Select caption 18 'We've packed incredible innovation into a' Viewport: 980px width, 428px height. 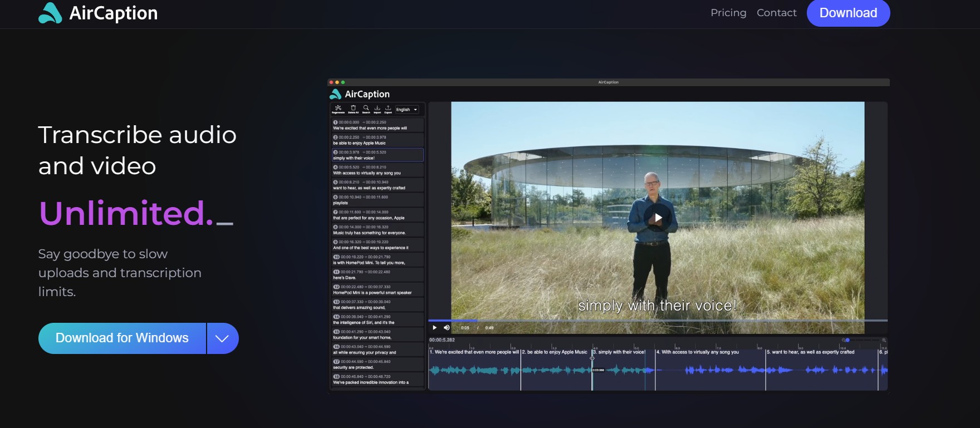tap(378, 380)
